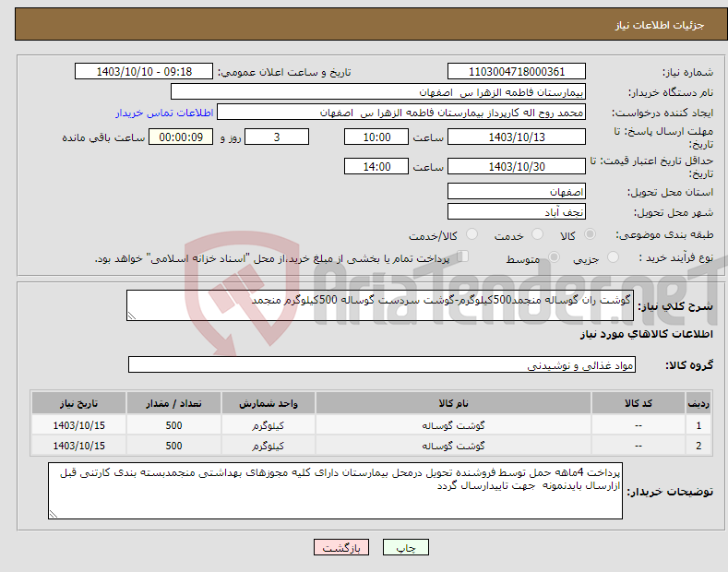Click the remaining days field showing 3
The width and height of the screenshot is (728, 572).
click(277, 137)
